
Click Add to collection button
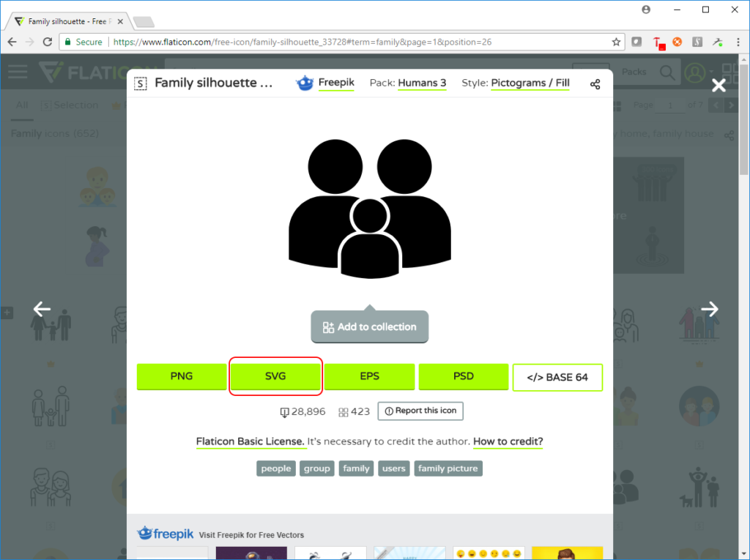369,327
